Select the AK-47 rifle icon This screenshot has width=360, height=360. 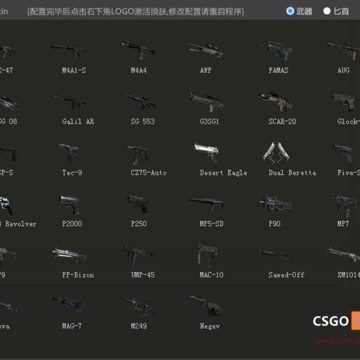(8, 51)
